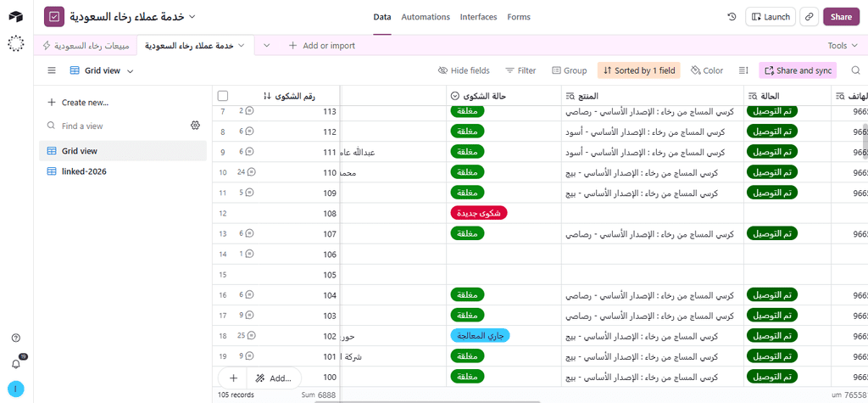Open comments bubble on record 101
This screenshot has height=403, width=868.
point(250,355)
